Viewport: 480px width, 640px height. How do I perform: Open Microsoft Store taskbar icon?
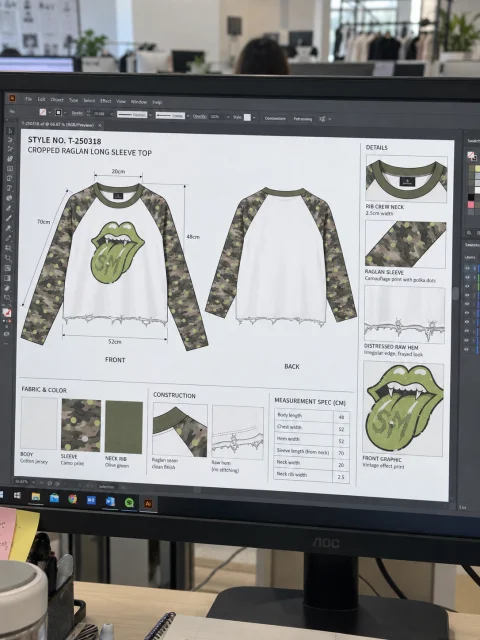54,498
